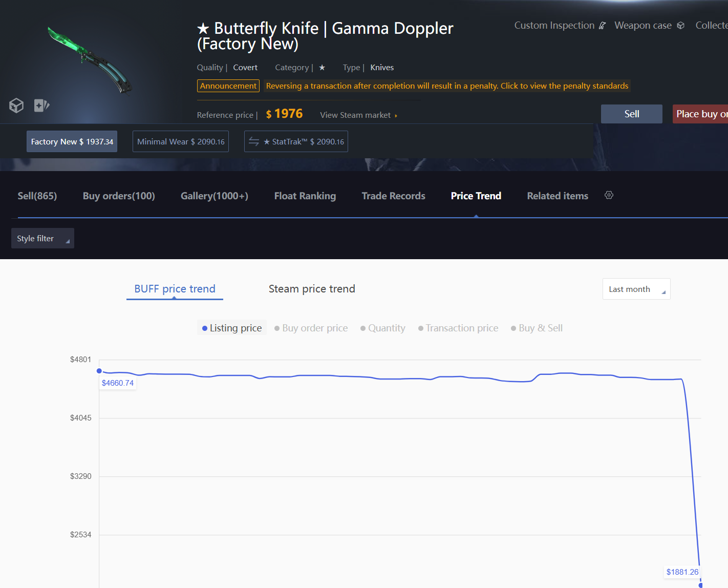Open the Style filter dropdown
This screenshot has height=588, width=728.
[x=42, y=238]
